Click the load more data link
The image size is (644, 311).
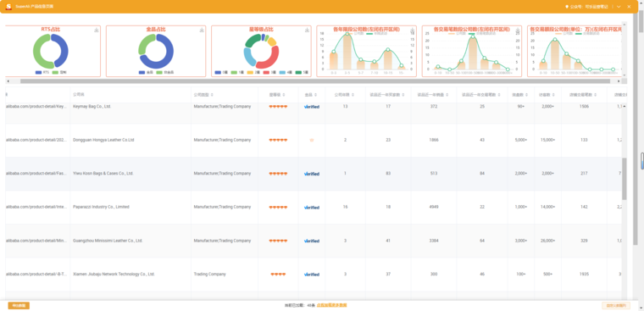(x=332, y=305)
